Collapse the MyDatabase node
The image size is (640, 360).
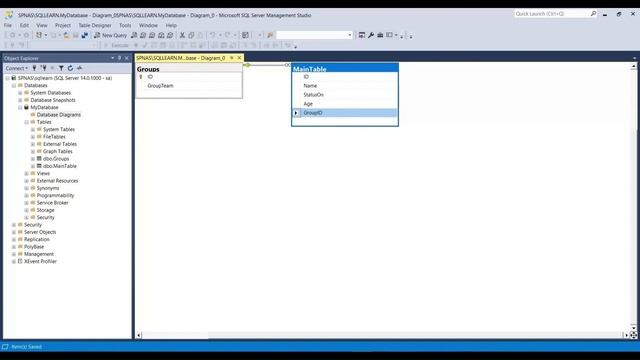(20, 107)
